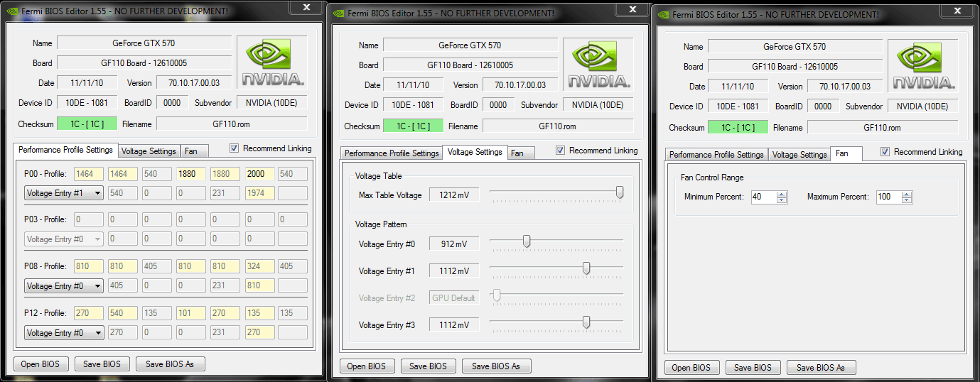This screenshot has height=382, width=980.
Task: Increase Maximum Percent with up arrow
Action: (x=907, y=194)
